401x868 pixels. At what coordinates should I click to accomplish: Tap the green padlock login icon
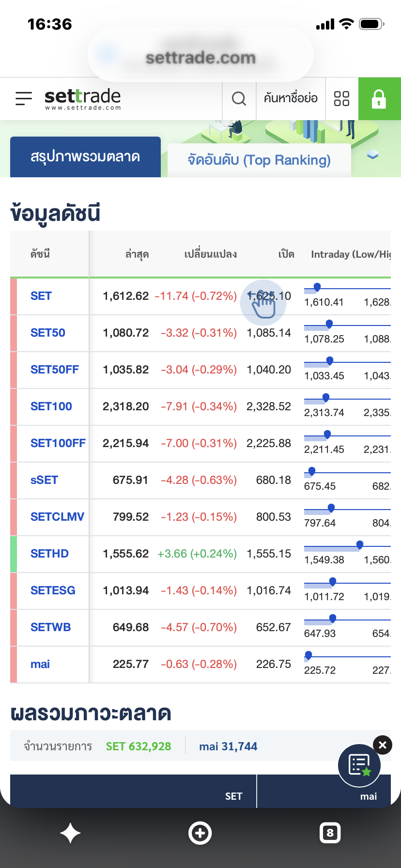pos(379,98)
